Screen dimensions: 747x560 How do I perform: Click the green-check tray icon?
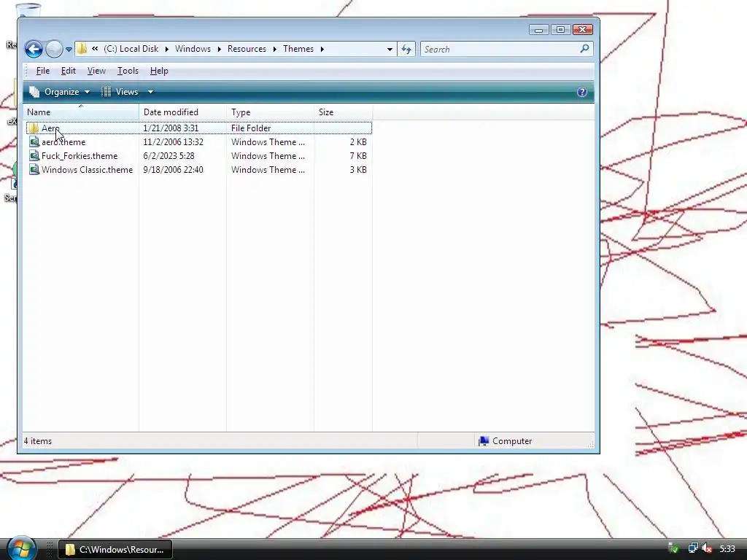[x=673, y=548]
